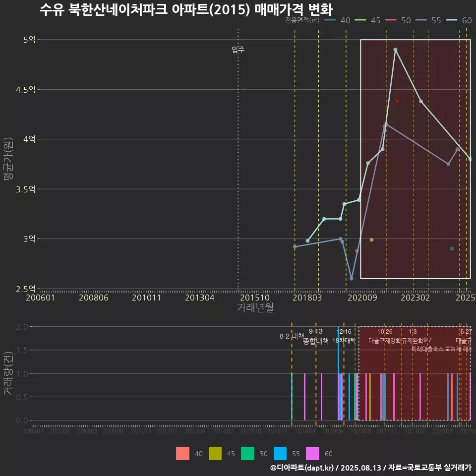Click the '8·2 대책' annotation
Image resolution: width=476 pixels, height=476 pixels.
tap(292, 336)
